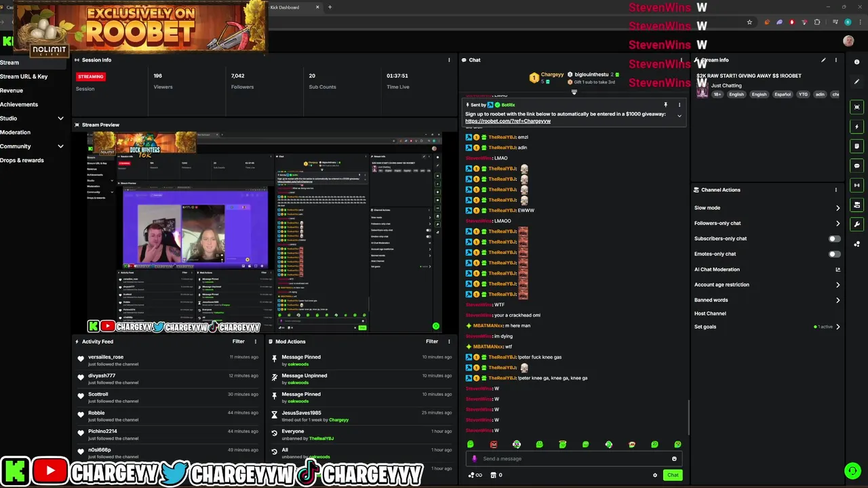Toggle Emotes-only chat switch
868x488 pixels.
[834, 254]
